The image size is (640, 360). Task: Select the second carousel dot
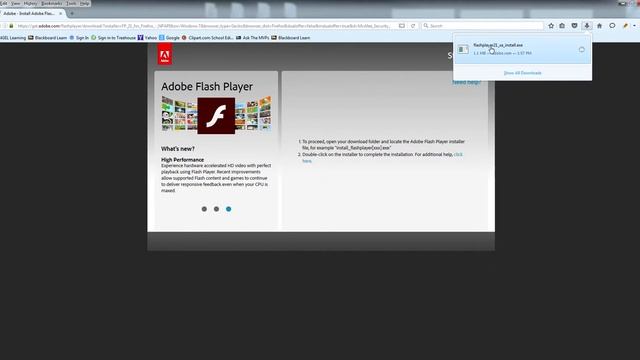click(x=216, y=209)
